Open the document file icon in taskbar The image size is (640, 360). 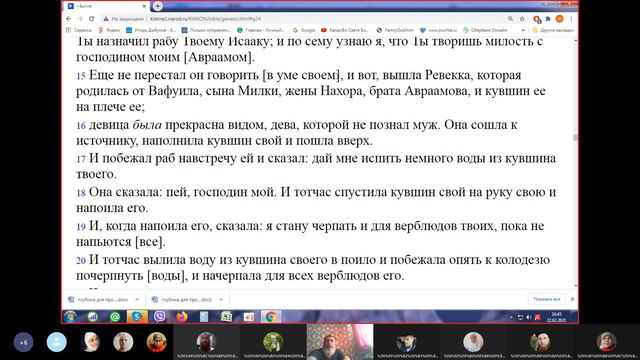(204, 317)
